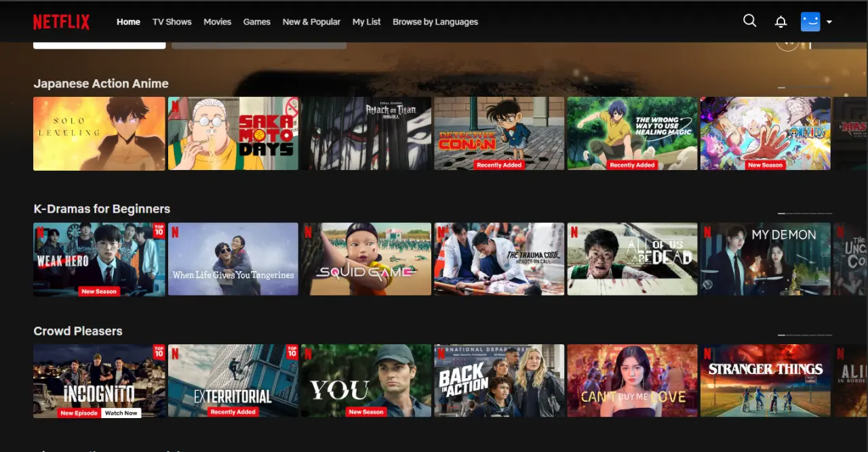868x452 pixels.
Task: Open the My Demon thumbnail
Action: tap(765, 259)
